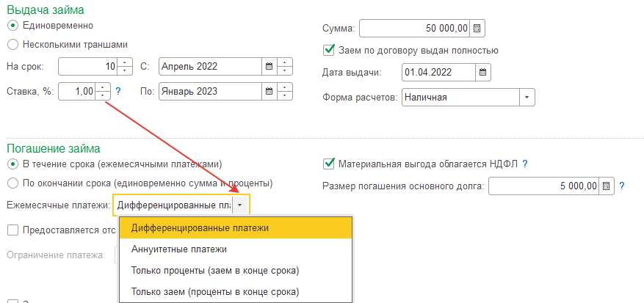Open calculator for Размер погашения основного долга
Screen dimensions: 644x303
pos(607,186)
